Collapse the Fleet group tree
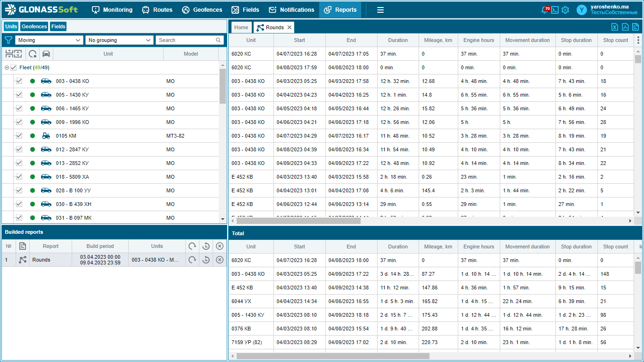This screenshot has height=362, width=644. coord(7,67)
